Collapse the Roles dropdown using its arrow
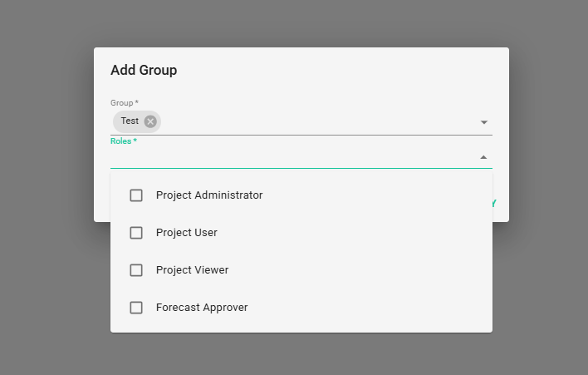Screen dimensions: 588x375 [x=483, y=157]
